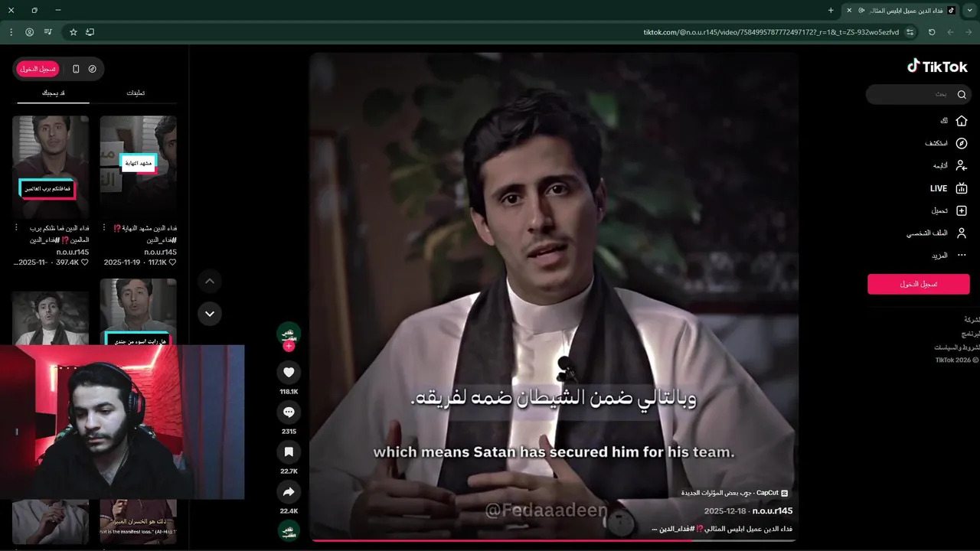
Task: Seek on the video progress bar
Action: coord(554,541)
